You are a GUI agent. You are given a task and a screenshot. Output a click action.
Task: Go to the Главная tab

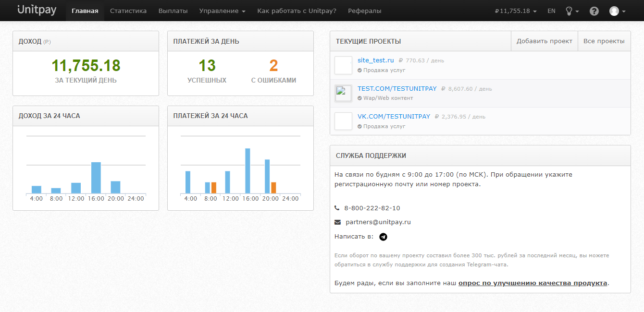click(85, 11)
